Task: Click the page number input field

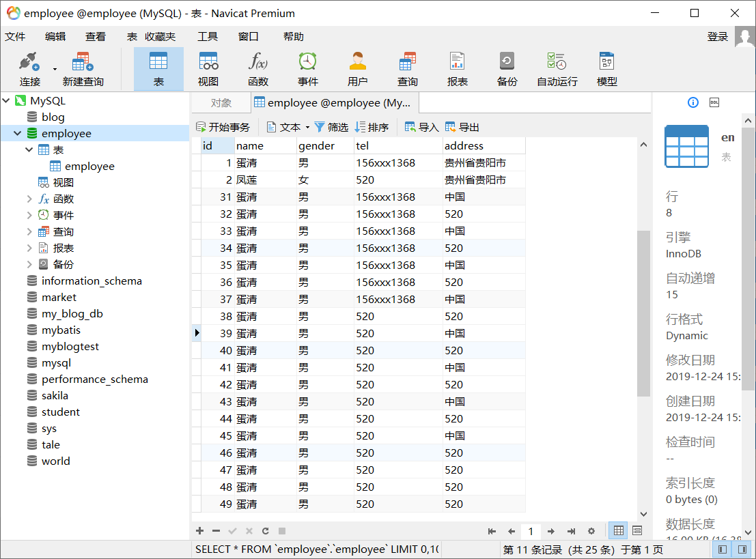Action: (531, 531)
